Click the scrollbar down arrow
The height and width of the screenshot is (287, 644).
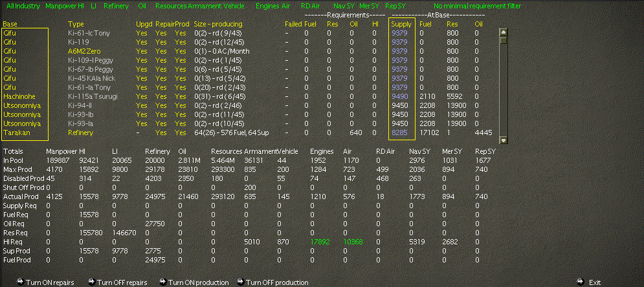click(x=503, y=140)
